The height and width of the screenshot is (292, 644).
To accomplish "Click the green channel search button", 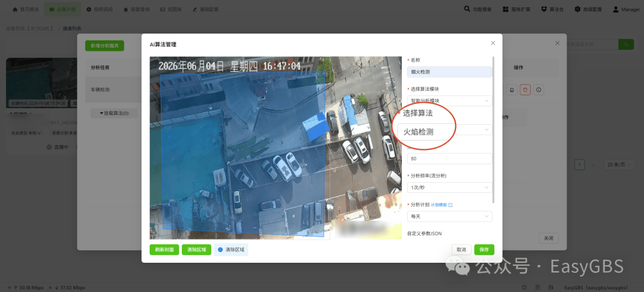I will (x=626, y=44).
